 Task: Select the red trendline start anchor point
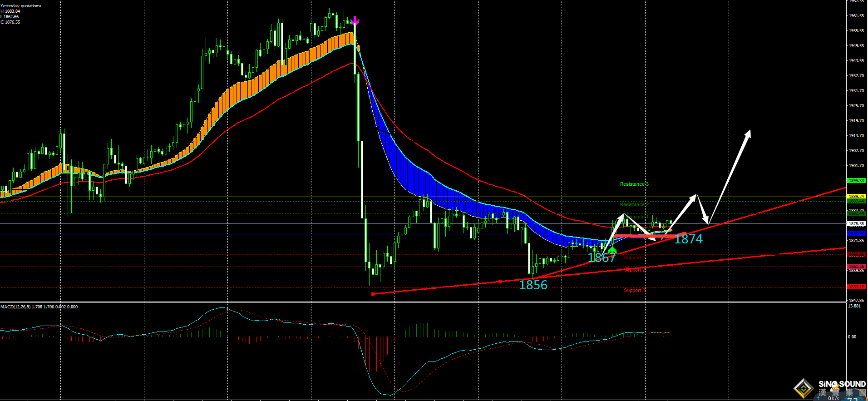373,294
